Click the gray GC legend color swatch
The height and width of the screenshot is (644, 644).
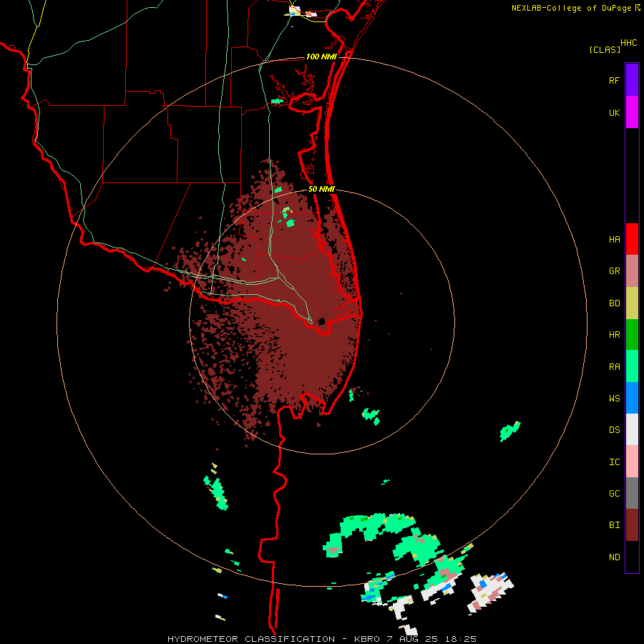[632, 493]
